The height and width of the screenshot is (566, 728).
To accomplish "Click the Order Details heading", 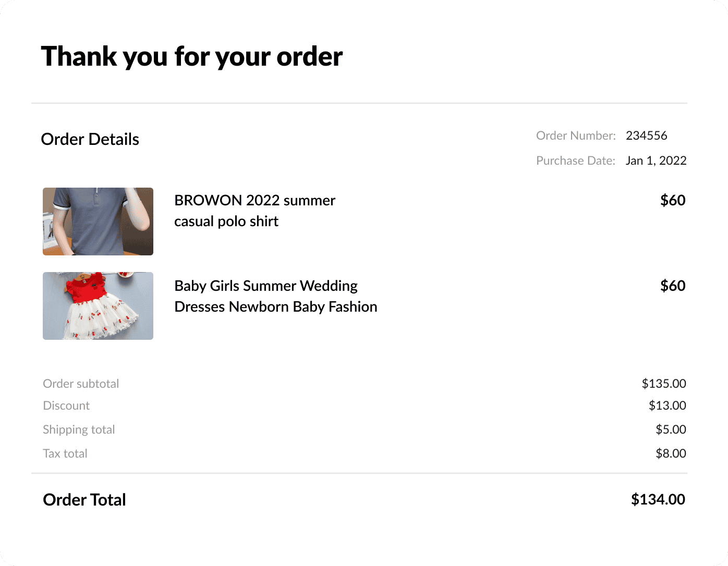I will pyautogui.click(x=90, y=139).
